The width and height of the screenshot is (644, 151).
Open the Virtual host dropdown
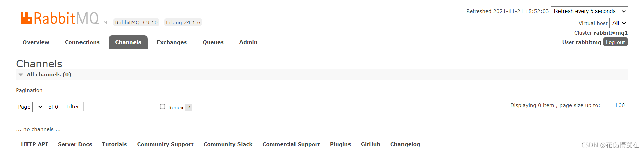pos(618,23)
